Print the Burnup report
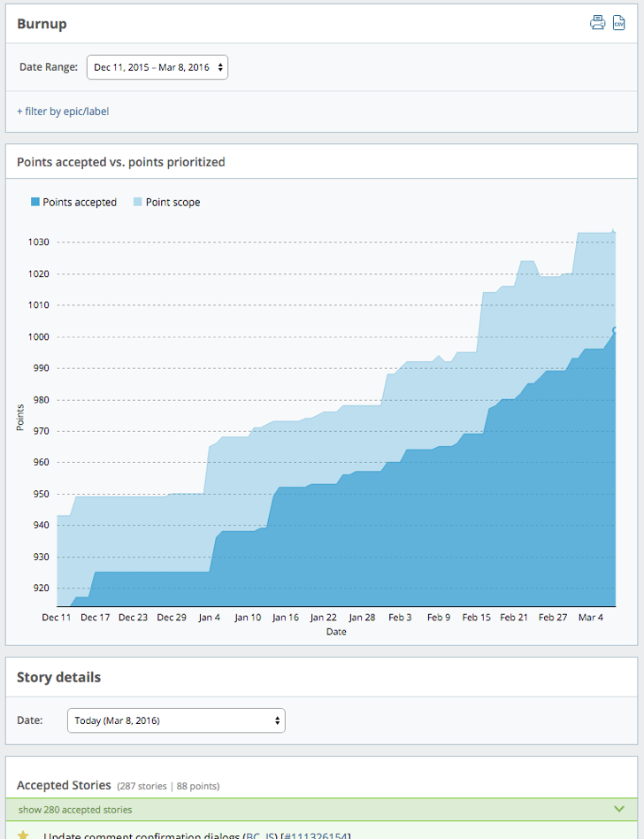Screen dimensions: 644x839 (x=598, y=23)
